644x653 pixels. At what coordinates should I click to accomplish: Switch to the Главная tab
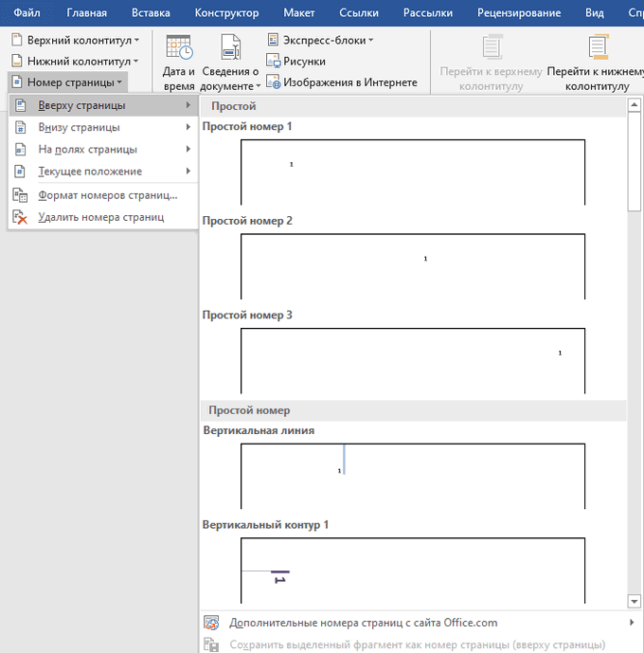tap(86, 13)
